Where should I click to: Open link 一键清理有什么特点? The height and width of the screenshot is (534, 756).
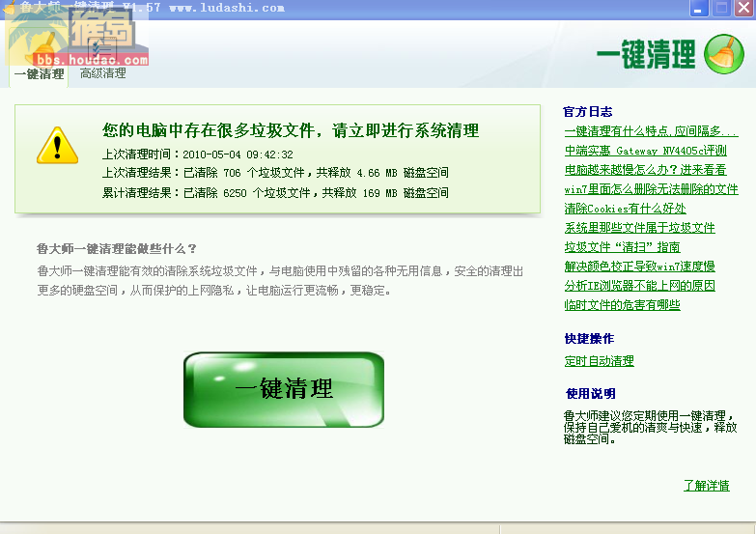651,130
